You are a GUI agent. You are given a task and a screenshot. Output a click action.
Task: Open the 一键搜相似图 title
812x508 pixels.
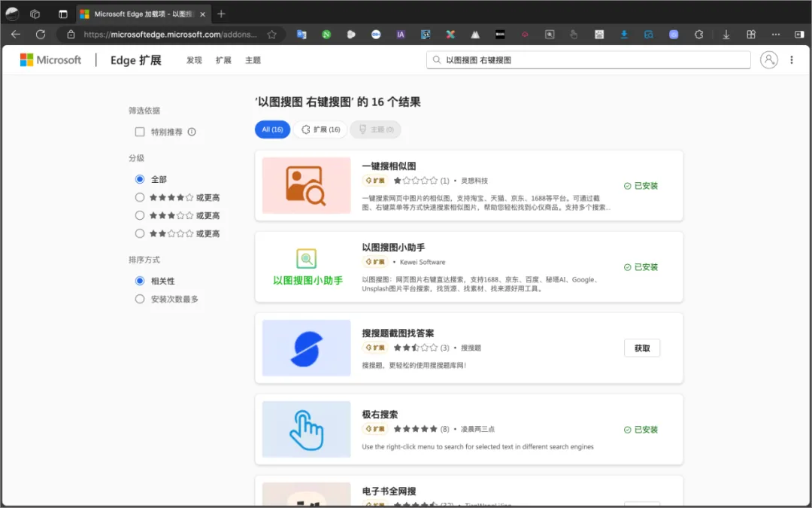(x=389, y=166)
